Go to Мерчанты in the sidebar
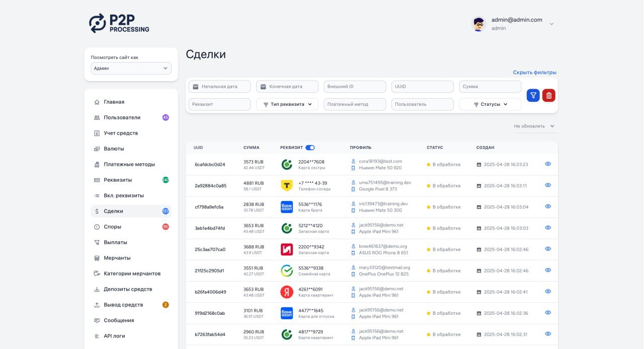Screen dimensions: 644x349 (117, 258)
